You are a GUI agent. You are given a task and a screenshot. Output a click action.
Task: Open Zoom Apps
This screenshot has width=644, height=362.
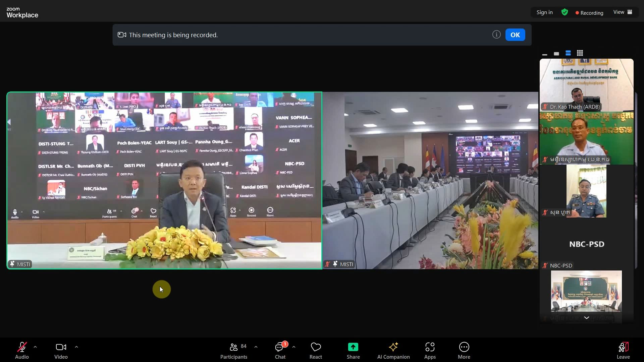430,350
